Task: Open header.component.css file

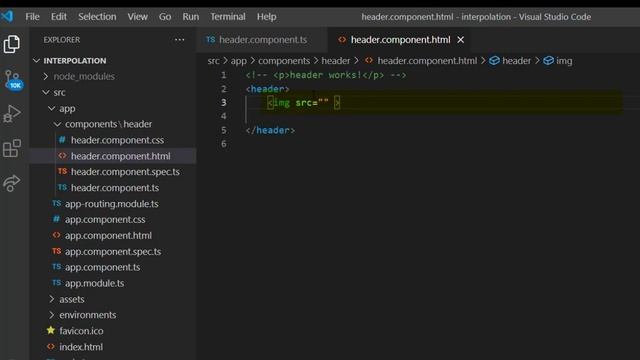Action: pos(117,140)
